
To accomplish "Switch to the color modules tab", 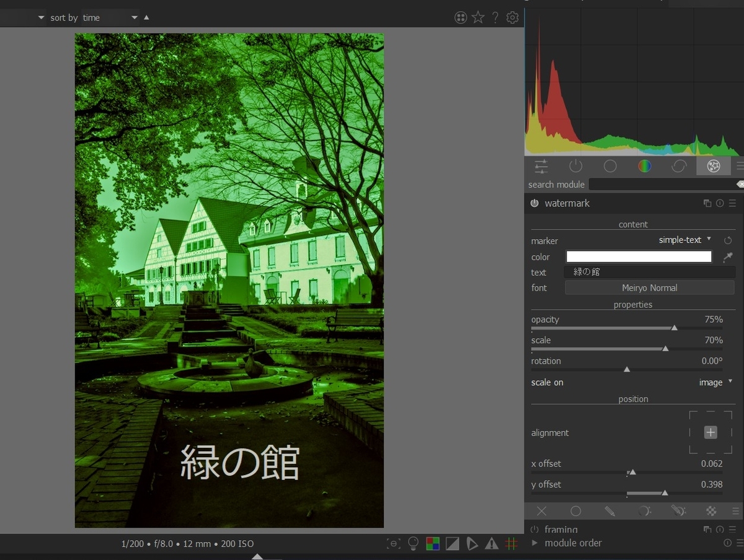I will pos(645,166).
